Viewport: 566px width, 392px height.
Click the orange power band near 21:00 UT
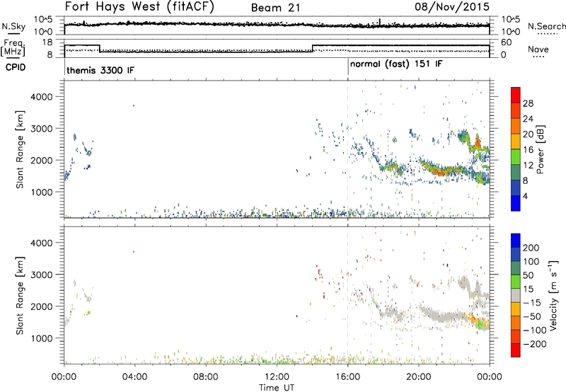(438, 170)
